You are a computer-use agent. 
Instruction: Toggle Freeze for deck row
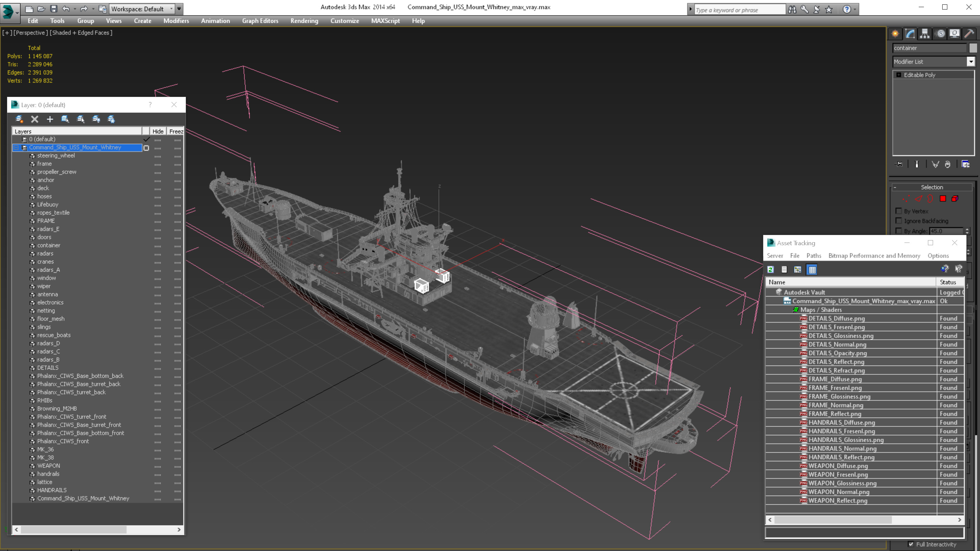point(177,189)
